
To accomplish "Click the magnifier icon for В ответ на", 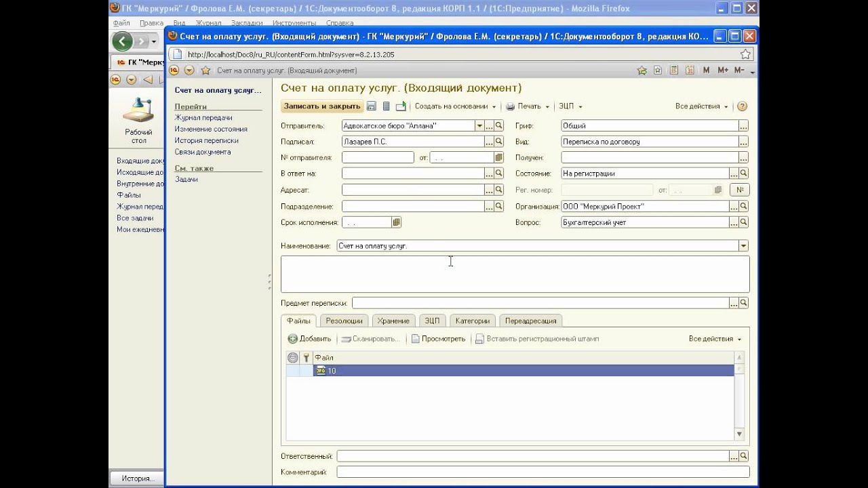I will (499, 174).
